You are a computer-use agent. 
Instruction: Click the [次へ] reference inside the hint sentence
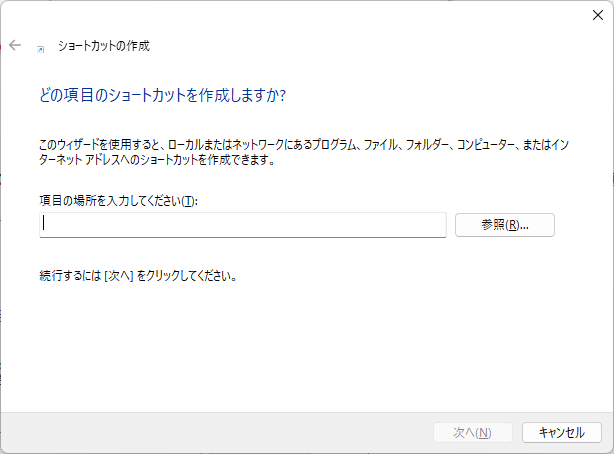pos(119,275)
